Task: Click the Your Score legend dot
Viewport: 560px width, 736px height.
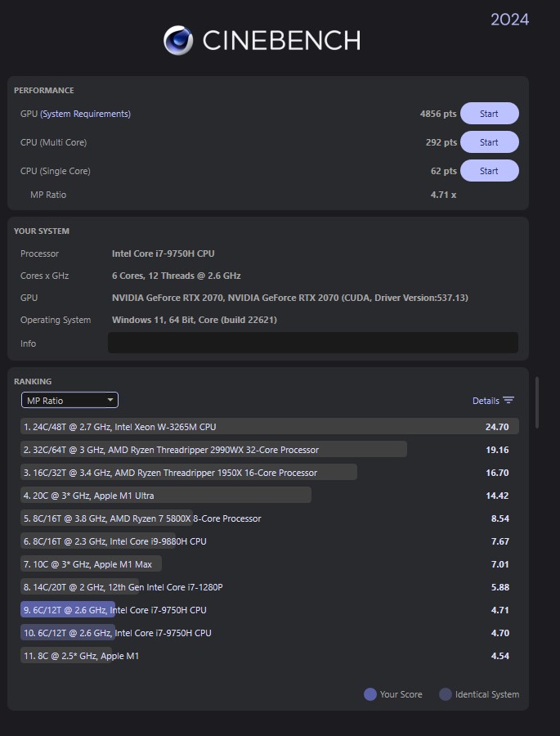Action: tap(370, 694)
